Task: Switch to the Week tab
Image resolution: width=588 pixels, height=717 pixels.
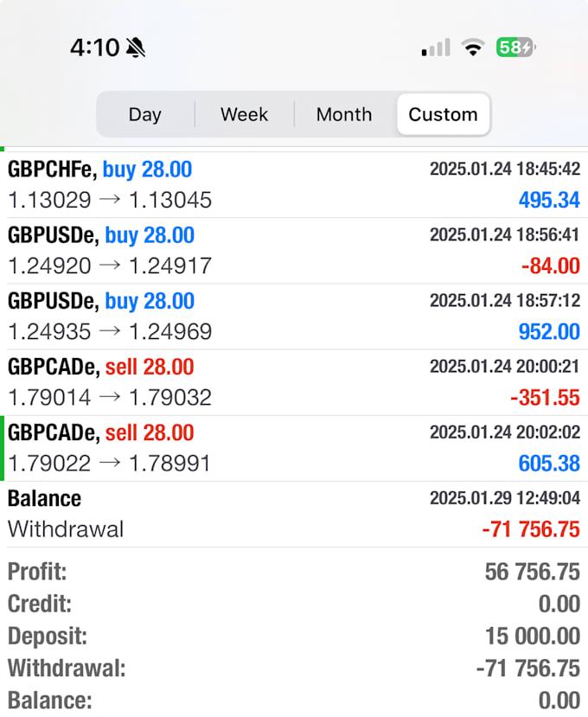Action: [x=244, y=114]
